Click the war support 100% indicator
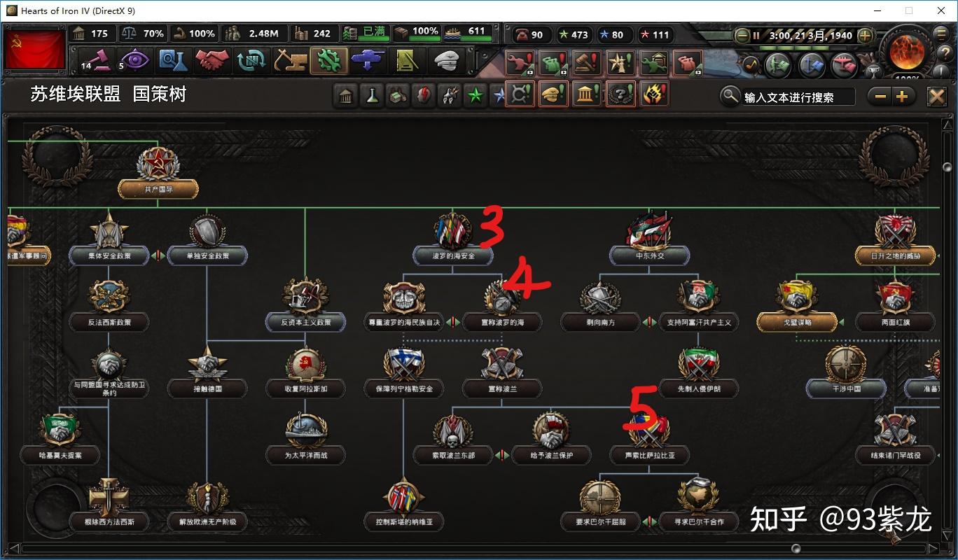This screenshot has width=958, height=560. pyautogui.click(x=194, y=34)
